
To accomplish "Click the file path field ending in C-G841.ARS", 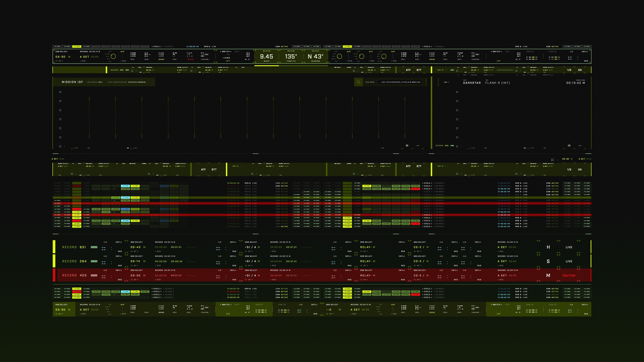I will click(x=400, y=82).
